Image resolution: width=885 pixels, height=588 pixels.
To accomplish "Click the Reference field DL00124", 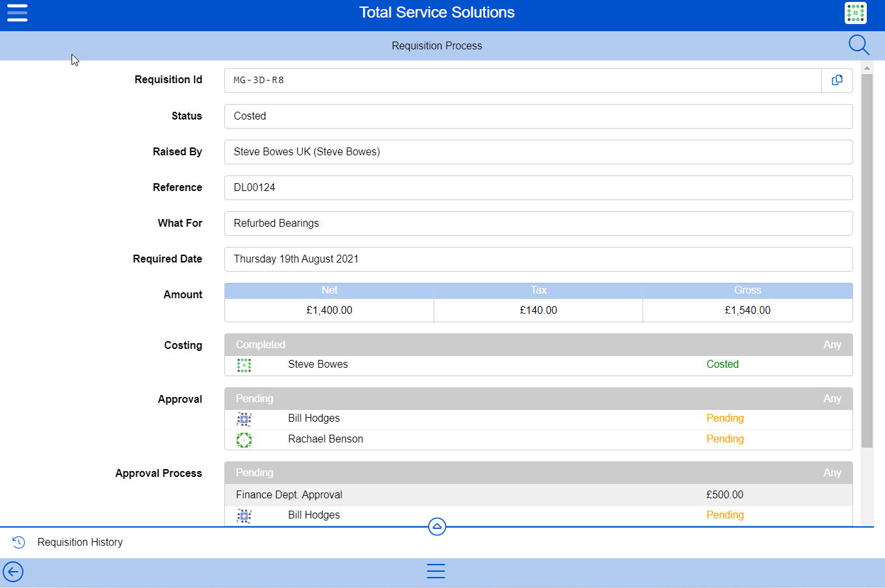I will click(x=538, y=187).
